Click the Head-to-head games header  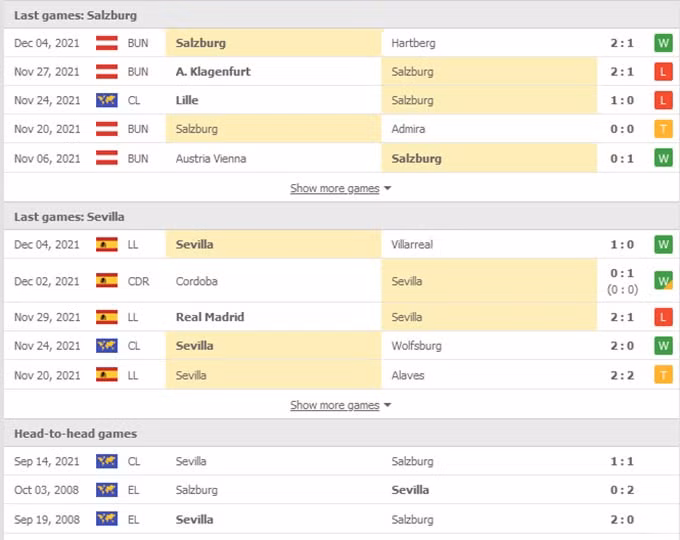tap(75, 434)
